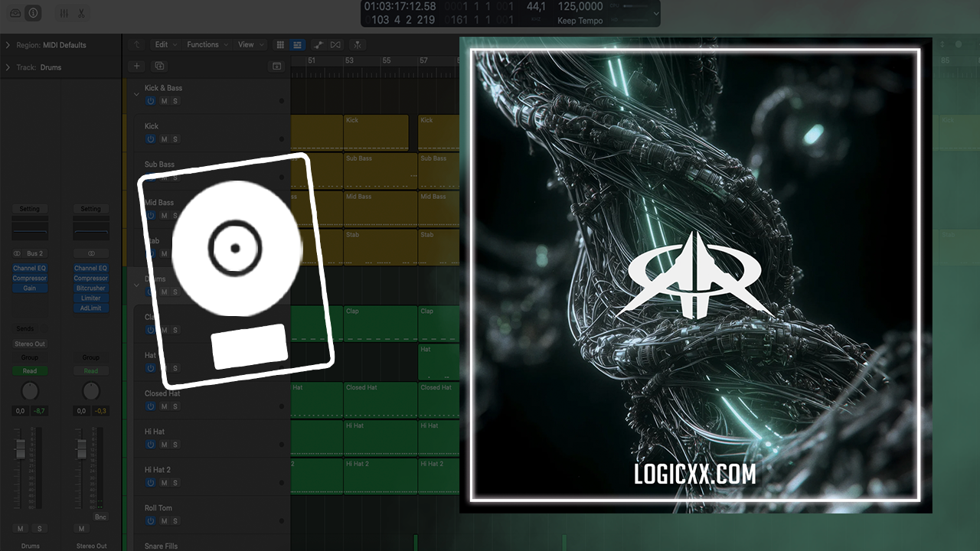Open the scissors Editors button
This screenshot has width=980, height=551.
point(81,13)
